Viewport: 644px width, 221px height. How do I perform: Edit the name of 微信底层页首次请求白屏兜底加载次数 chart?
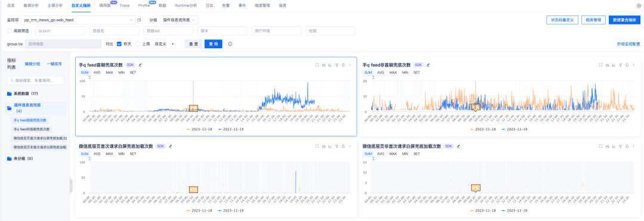click(171, 146)
